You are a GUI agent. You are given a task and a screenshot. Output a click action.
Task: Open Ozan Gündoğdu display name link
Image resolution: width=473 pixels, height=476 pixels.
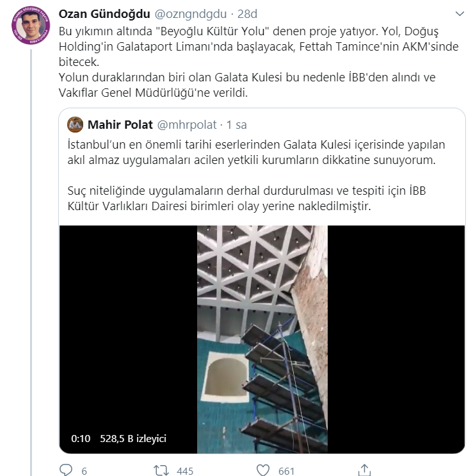(x=104, y=14)
